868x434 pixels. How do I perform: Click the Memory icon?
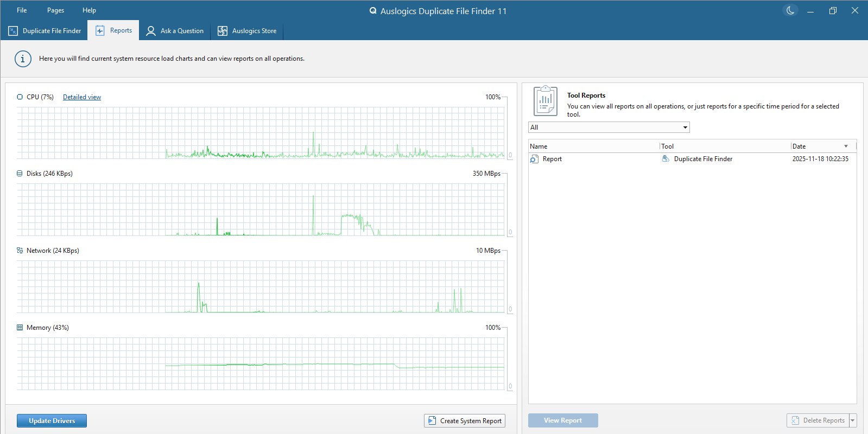[x=20, y=328]
